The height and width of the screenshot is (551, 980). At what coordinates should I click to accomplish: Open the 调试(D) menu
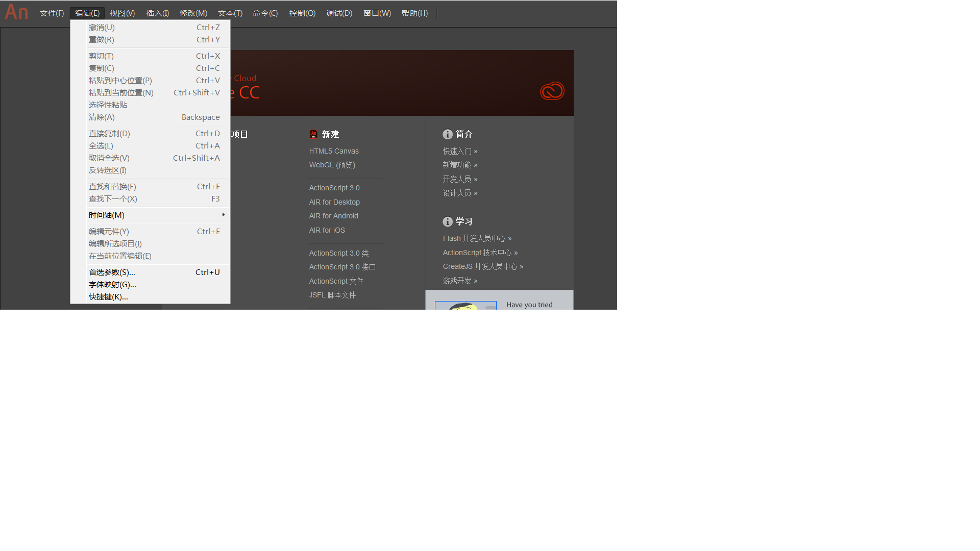(339, 13)
